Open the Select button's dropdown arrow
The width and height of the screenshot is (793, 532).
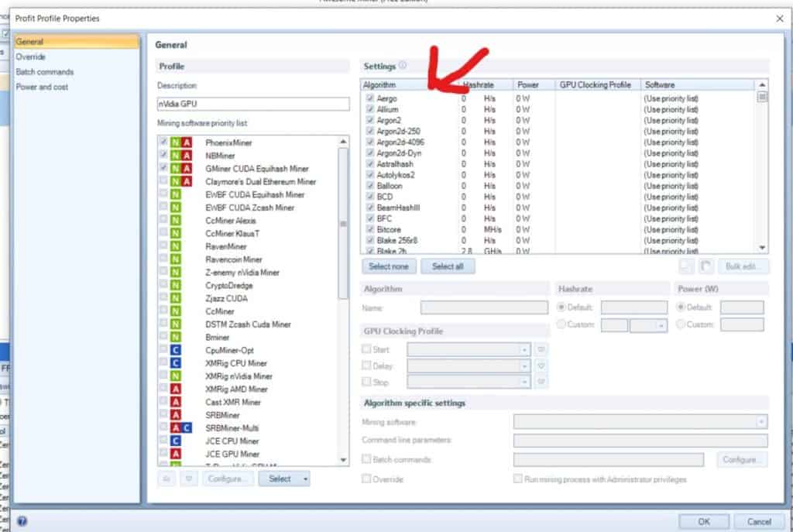pyautogui.click(x=305, y=479)
